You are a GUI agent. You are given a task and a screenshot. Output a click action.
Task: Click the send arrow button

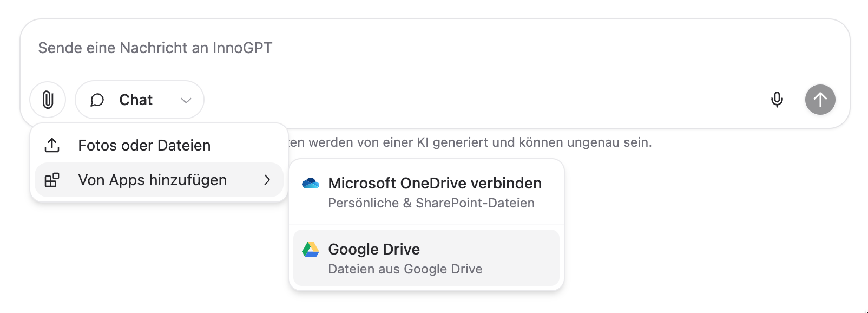(820, 100)
